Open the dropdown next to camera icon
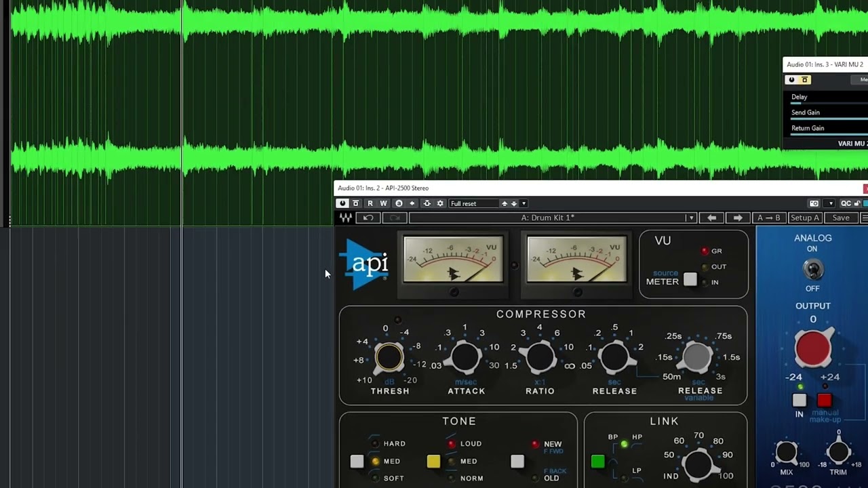The width and height of the screenshot is (868, 488). 830,203
